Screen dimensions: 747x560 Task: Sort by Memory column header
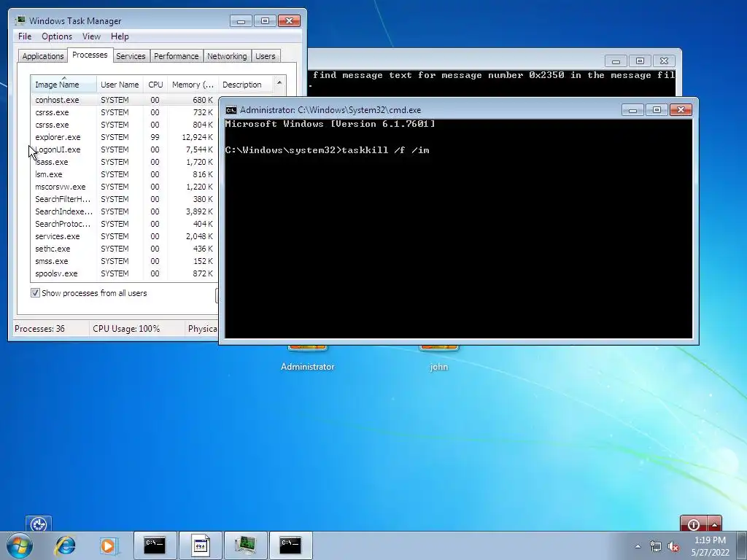pos(193,85)
